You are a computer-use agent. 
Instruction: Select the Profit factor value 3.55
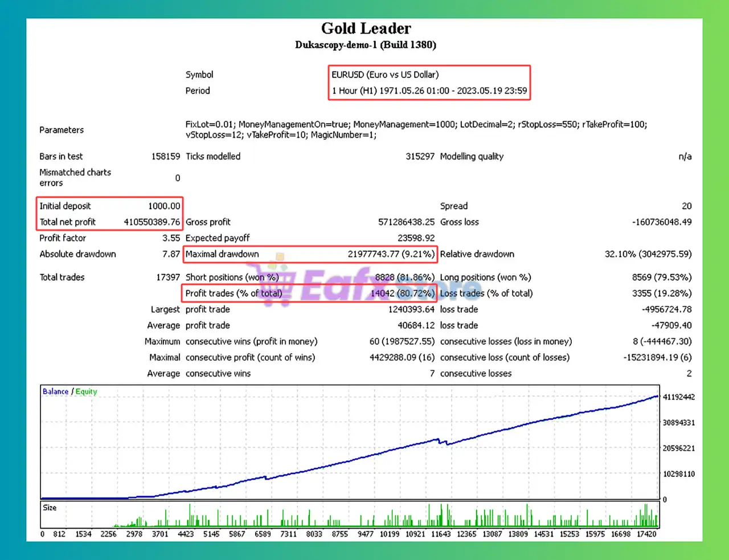pyautogui.click(x=172, y=238)
